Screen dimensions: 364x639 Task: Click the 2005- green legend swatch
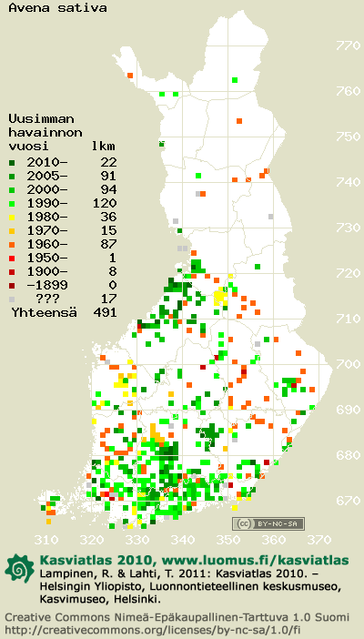click(12, 177)
